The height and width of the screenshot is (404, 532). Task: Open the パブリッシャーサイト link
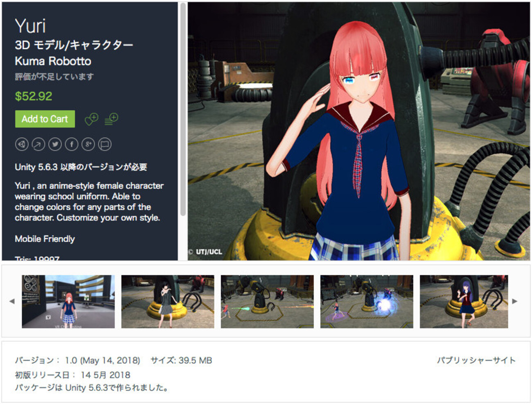[x=476, y=360]
